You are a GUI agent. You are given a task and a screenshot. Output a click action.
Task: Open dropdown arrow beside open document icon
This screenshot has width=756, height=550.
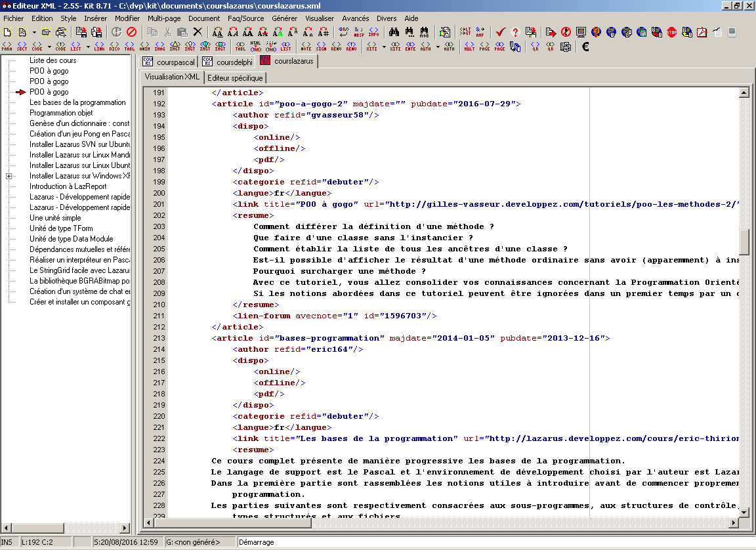[34, 32]
